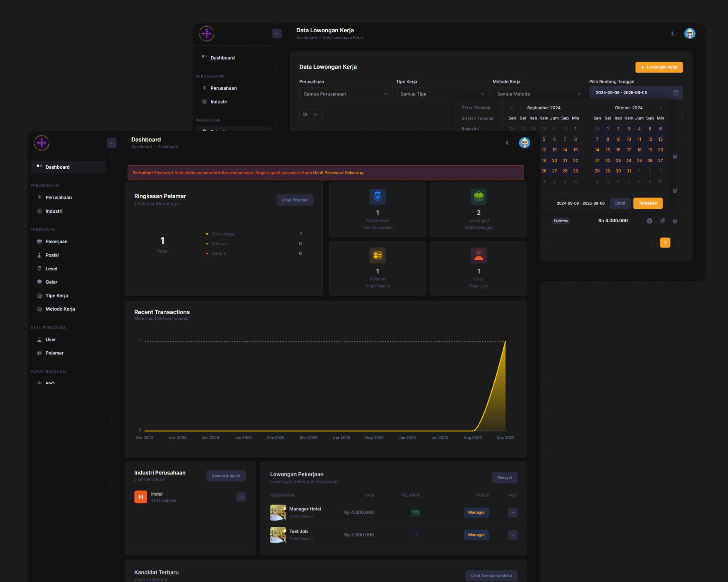Click the info icon in the Fulltime row
Viewport: 728px width, 582px height.
coord(649,221)
